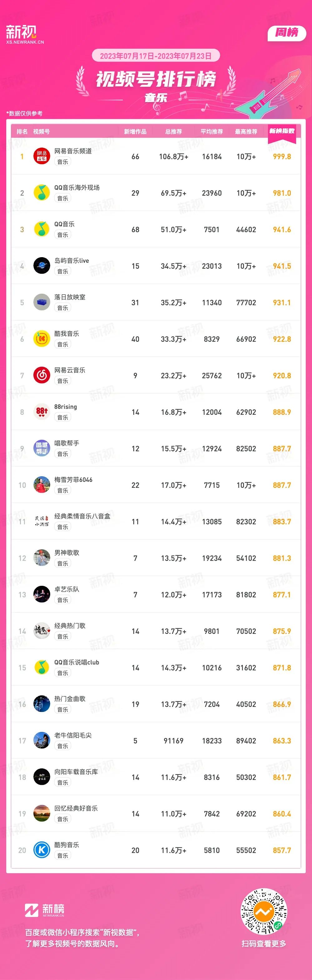Click the 落日放映室 avatar thumbnail
This screenshot has width=312, height=980.
(42, 302)
